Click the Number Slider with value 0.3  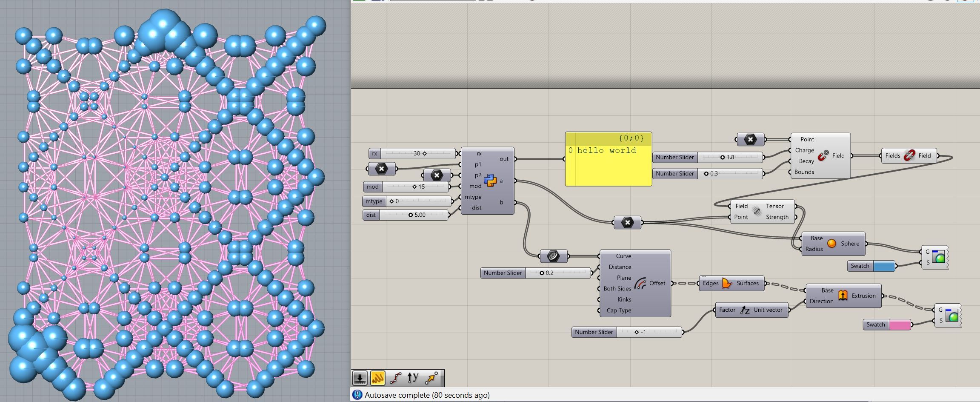tap(708, 173)
